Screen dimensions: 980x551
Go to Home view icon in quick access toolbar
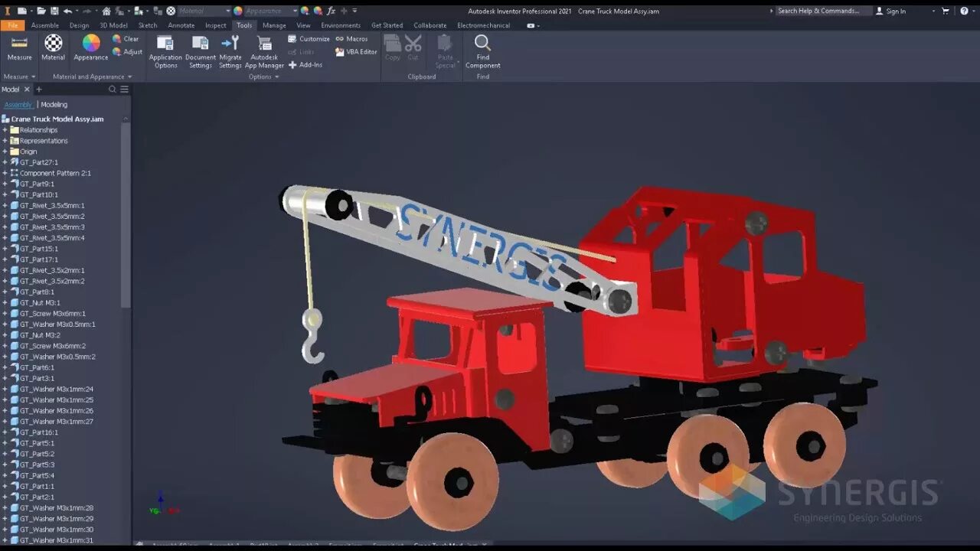(106, 11)
